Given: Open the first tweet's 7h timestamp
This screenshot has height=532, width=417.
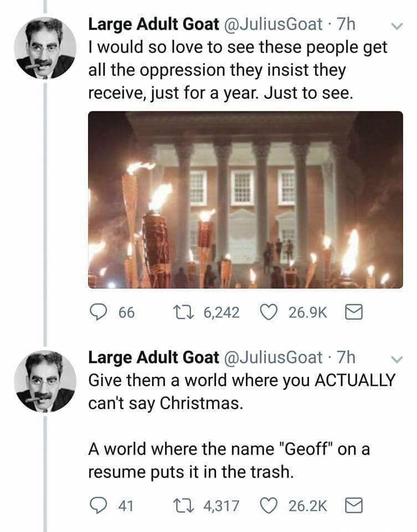Looking at the screenshot, I should point(346,23).
